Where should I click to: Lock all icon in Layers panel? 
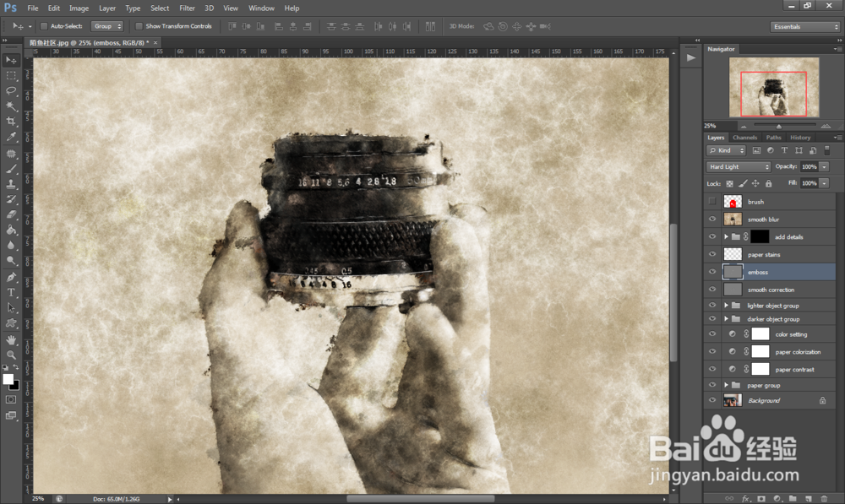pyautogui.click(x=768, y=183)
